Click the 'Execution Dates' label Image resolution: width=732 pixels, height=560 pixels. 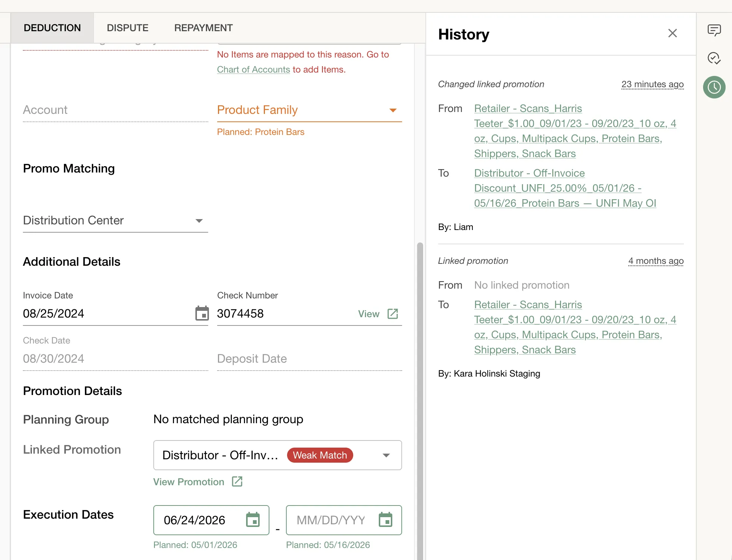coord(68,515)
